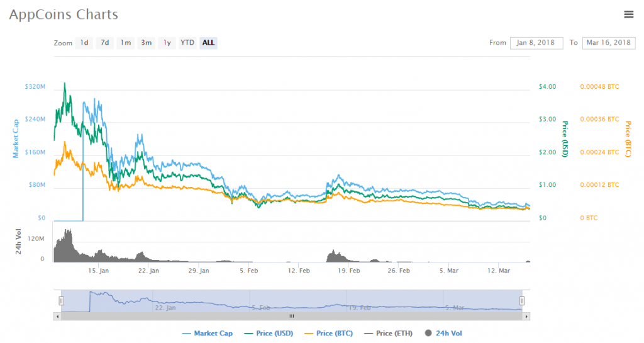Click the 12. Feb date label
The image size is (644, 343).
click(x=299, y=271)
